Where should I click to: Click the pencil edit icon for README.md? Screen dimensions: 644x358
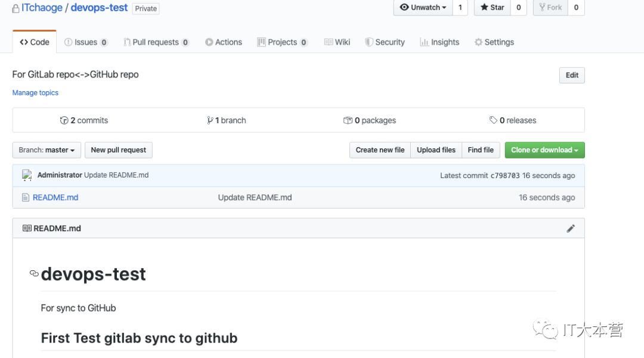571,228
